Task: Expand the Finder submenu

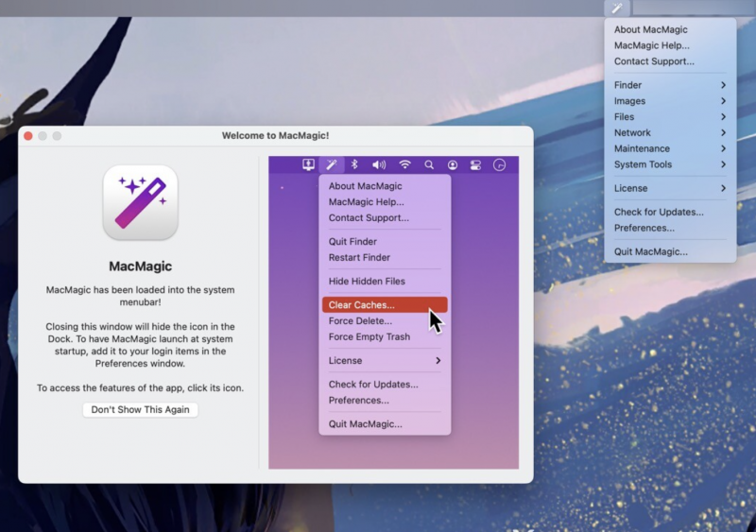Action: tap(670, 85)
